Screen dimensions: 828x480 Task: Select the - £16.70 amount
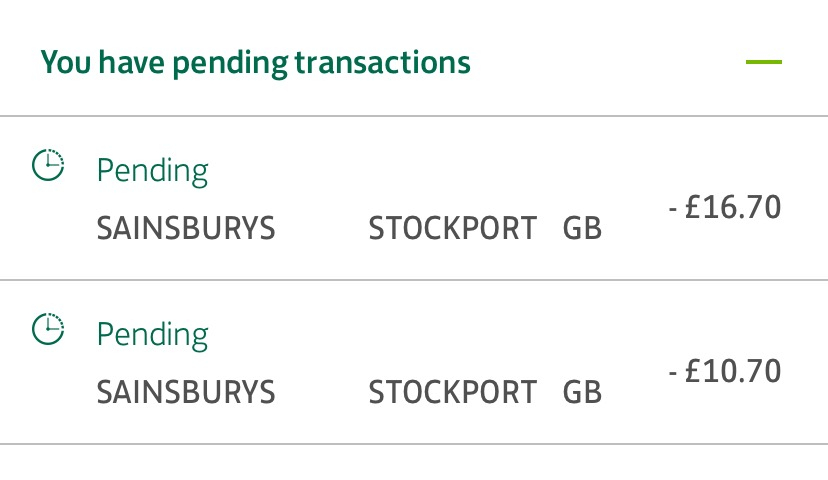725,207
